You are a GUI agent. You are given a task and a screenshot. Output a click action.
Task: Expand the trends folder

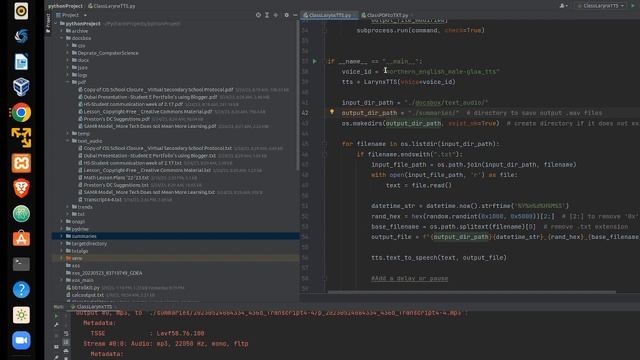68,207
